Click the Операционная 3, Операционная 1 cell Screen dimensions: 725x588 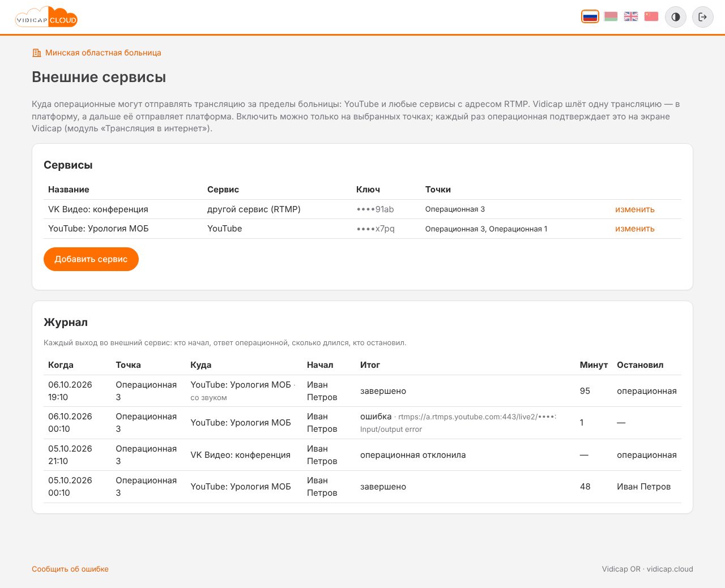[x=486, y=229]
